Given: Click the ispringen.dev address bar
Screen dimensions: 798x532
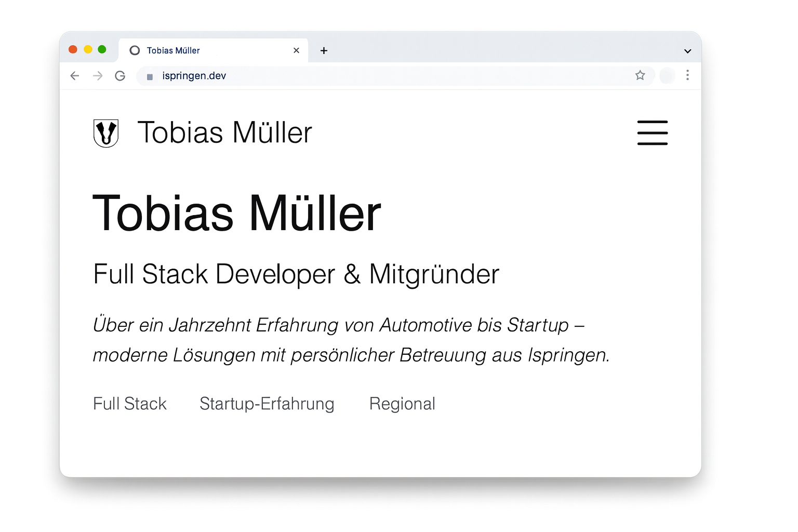Looking at the screenshot, I should pyautogui.click(x=194, y=76).
